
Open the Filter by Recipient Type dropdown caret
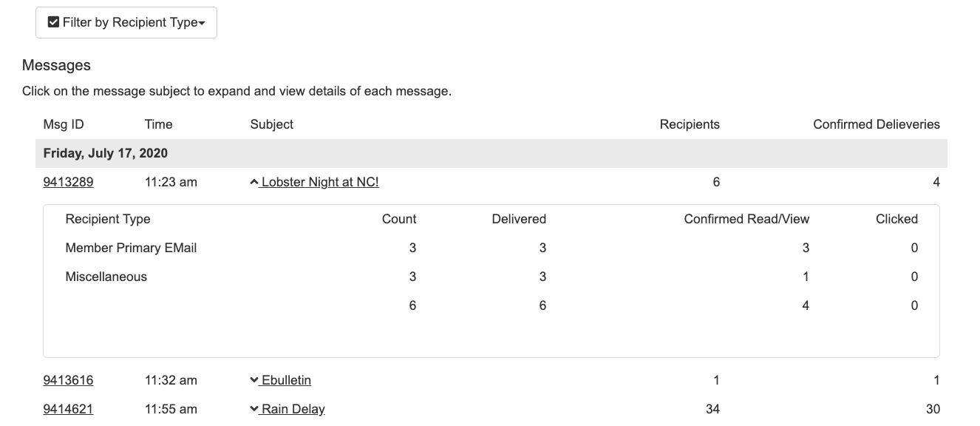tap(202, 24)
